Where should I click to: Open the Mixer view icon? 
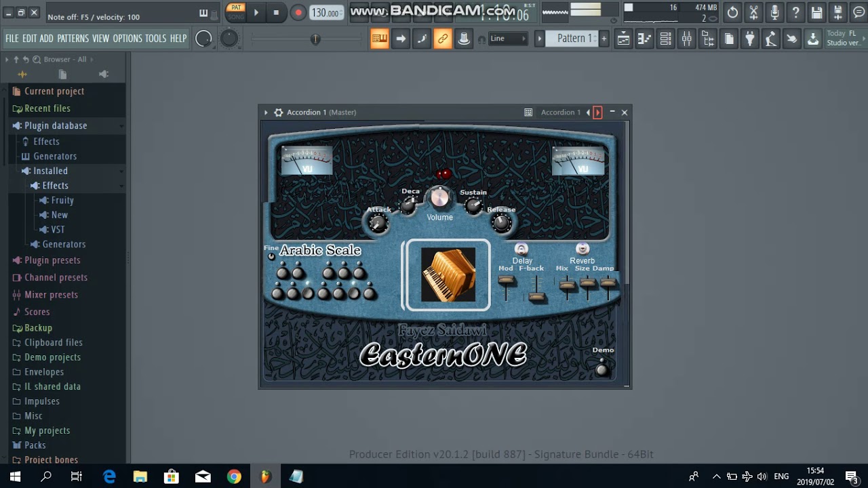pyautogui.click(x=686, y=39)
